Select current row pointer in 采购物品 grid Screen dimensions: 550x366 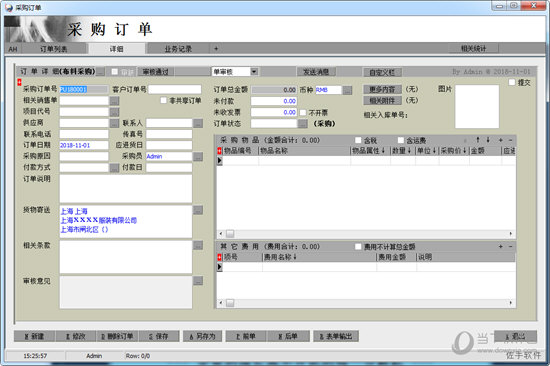(220, 161)
